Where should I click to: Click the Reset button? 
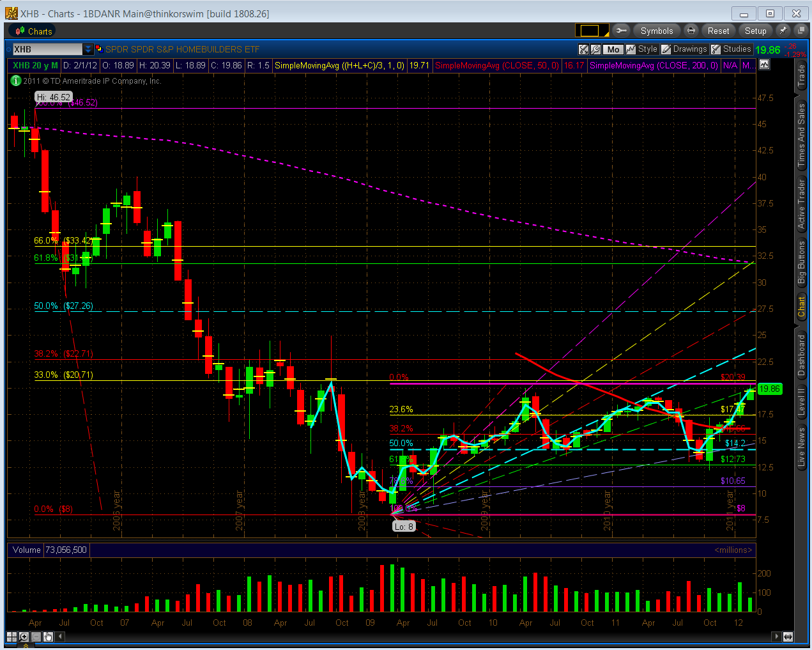718,31
